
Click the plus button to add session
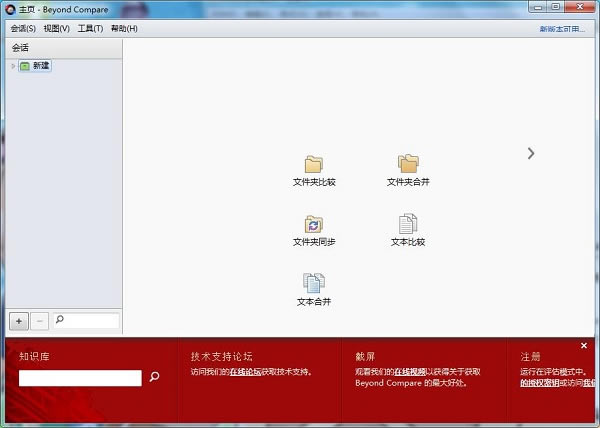pos(19,321)
